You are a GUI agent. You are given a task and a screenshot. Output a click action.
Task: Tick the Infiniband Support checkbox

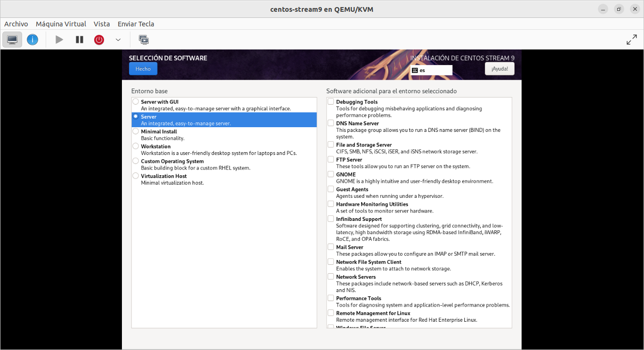[331, 219]
